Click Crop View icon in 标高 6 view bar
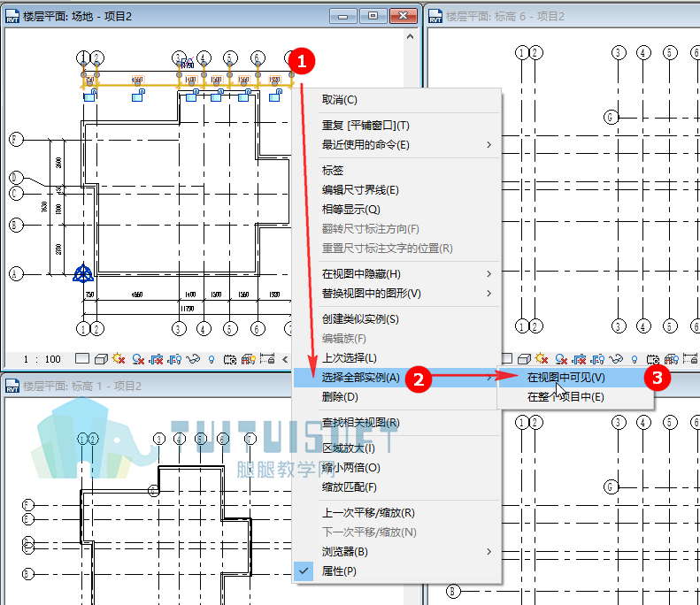Viewport: 700px width, 605px height. tap(580, 359)
